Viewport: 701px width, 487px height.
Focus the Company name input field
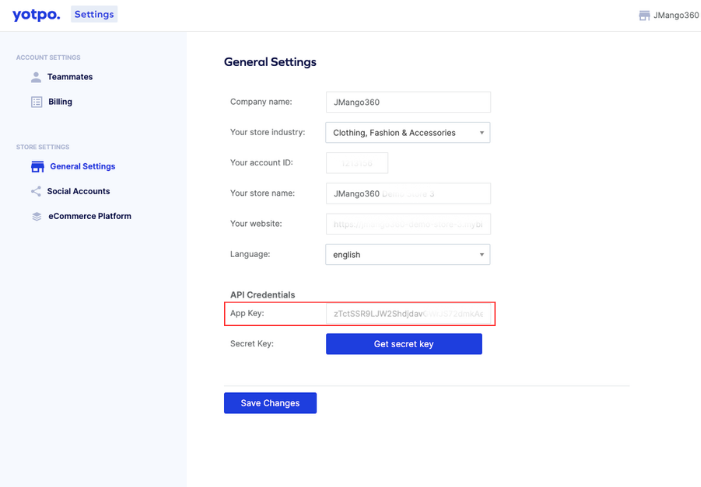tap(408, 102)
